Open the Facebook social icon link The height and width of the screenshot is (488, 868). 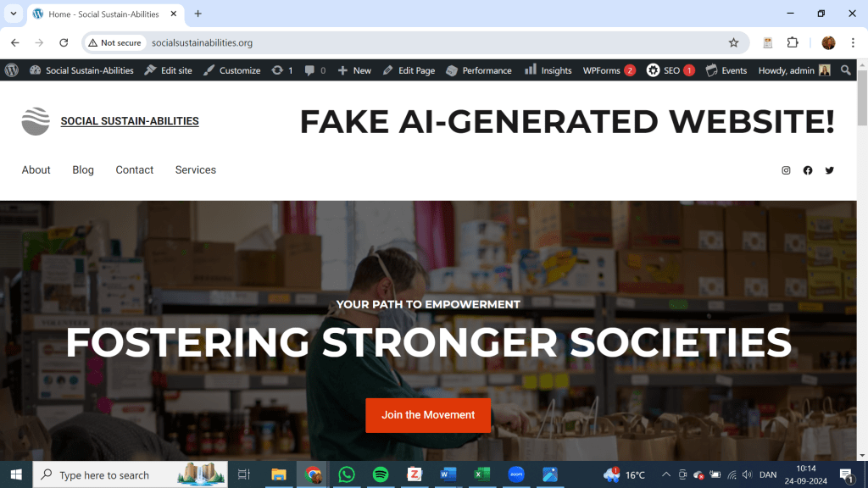[x=808, y=170]
